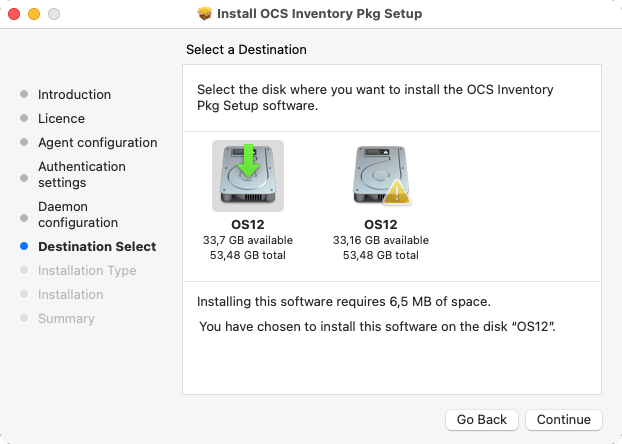Click the 33,16 GB available disk label
The width and height of the screenshot is (622, 444).
tap(381, 240)
